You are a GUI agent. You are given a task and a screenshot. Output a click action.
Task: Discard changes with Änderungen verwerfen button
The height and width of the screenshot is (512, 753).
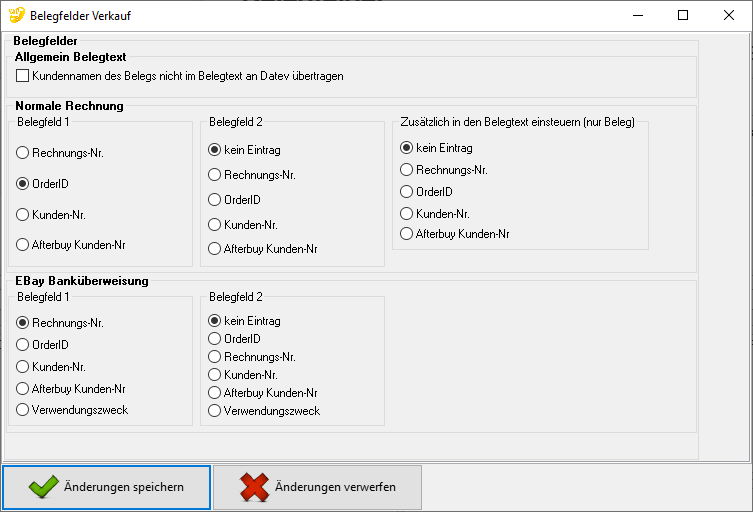(x=317, y=488)
